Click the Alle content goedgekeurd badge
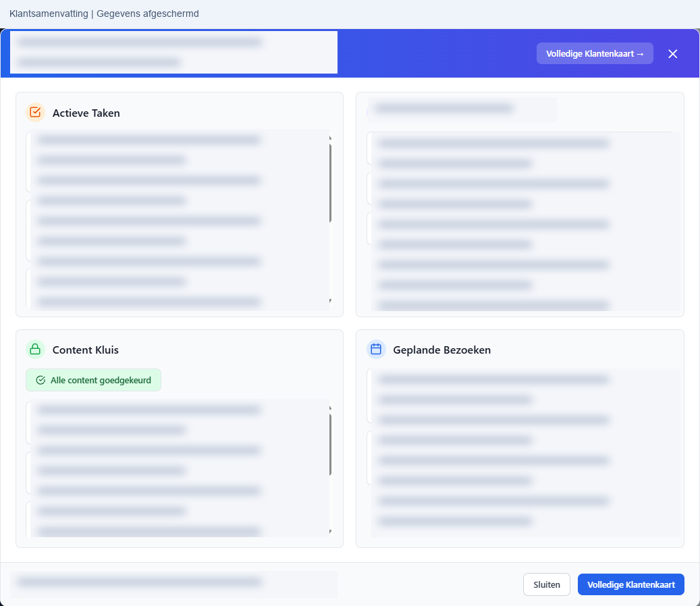The height and width of the screenshot is (606, 700). 93,380
